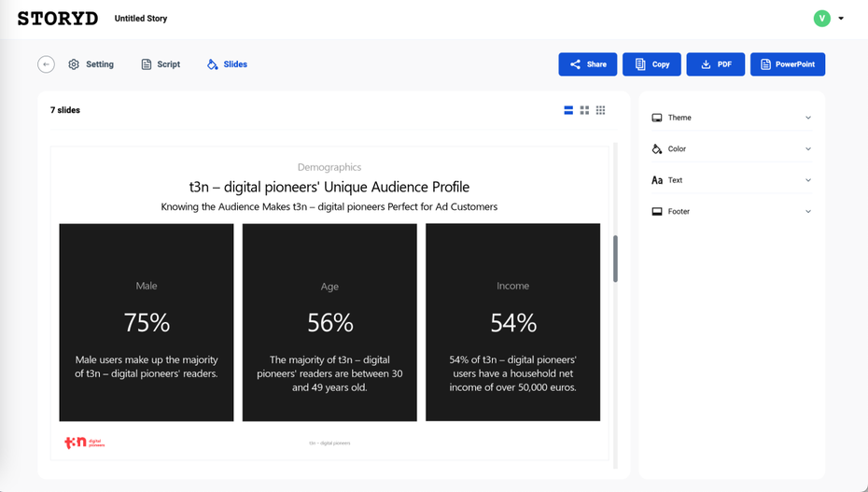Screen dimensions: 868x492
Task: Click the Share button
Action: coord(587,64)
